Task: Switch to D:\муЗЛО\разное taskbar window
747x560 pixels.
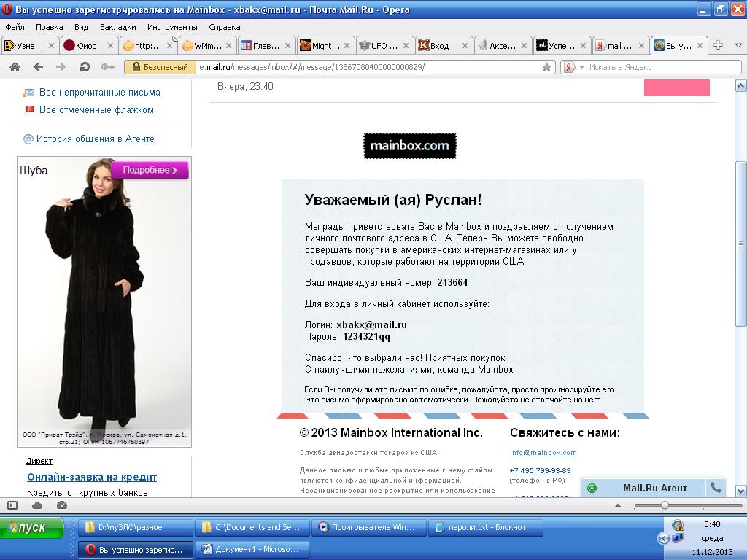Action: pos(135,528)
